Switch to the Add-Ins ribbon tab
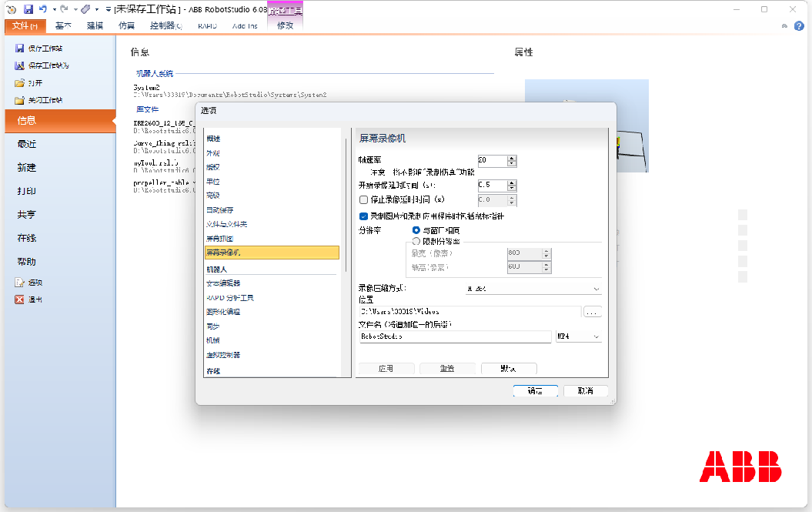The image size is (812, 512). click(245, 26)
